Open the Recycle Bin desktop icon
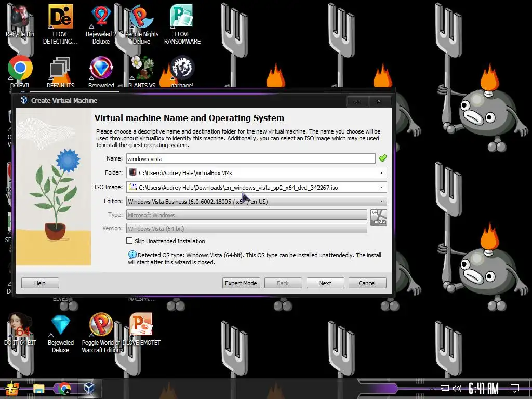This screenshot has width=532, height=399. (x=20, y=20)
